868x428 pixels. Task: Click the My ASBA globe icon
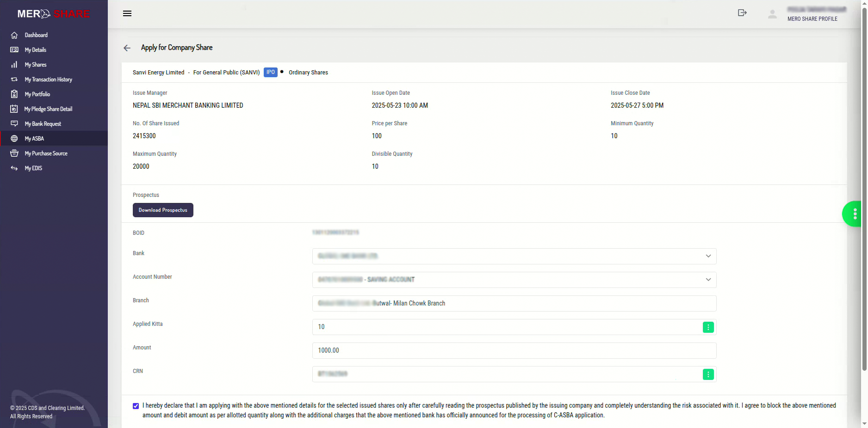tap(14, 139)
